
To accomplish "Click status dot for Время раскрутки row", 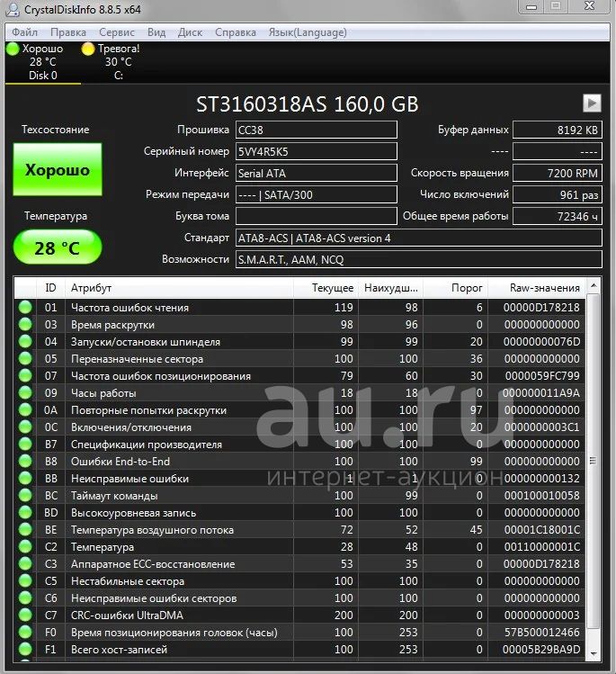I will coord(25,325).
